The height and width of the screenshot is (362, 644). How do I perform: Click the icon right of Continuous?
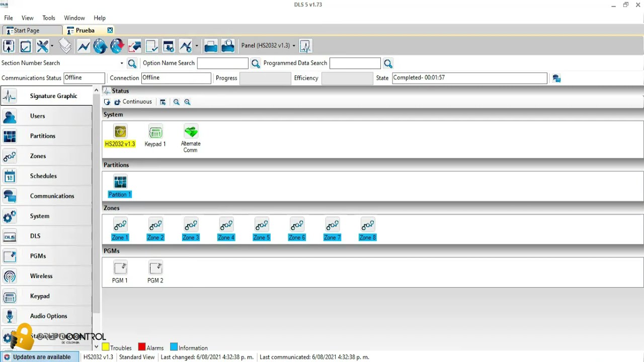coord(163,102)
